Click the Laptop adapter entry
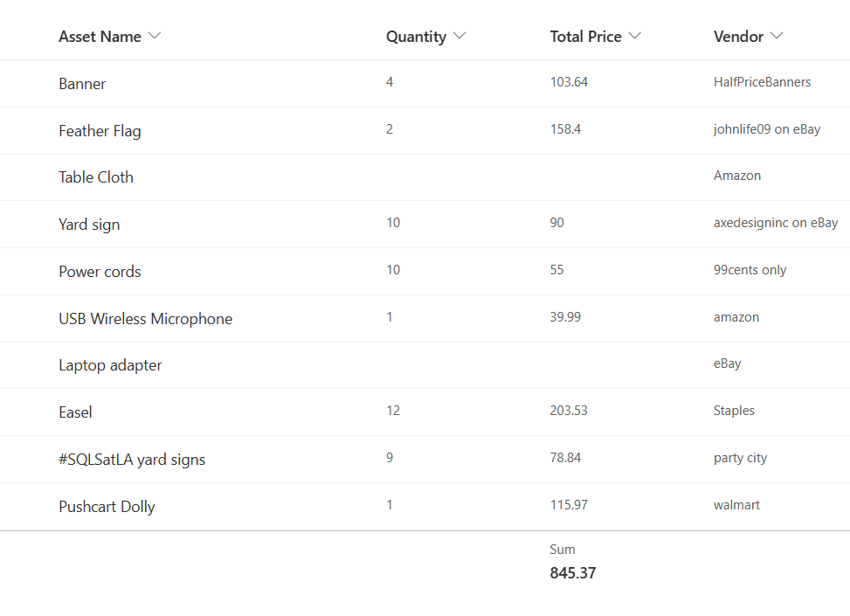The height and width of the screenshot is (616, 850). (x=110, y=365)
